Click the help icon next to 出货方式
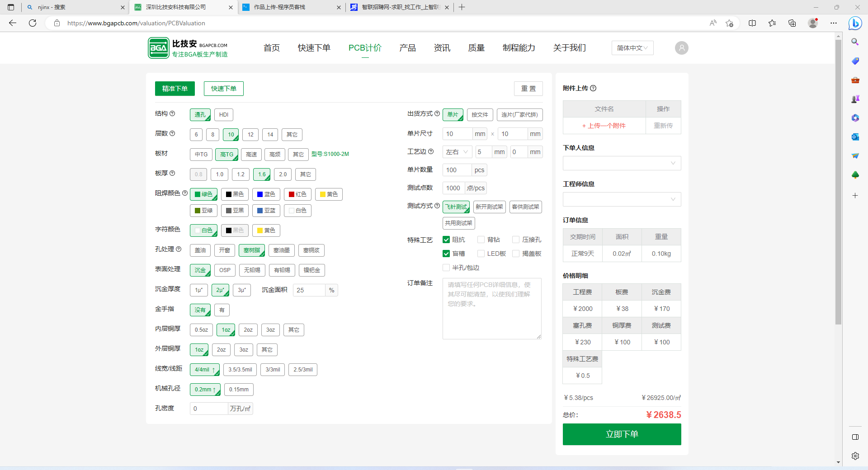The width and height of the screenshot is (868, 470). click(437, 114)
